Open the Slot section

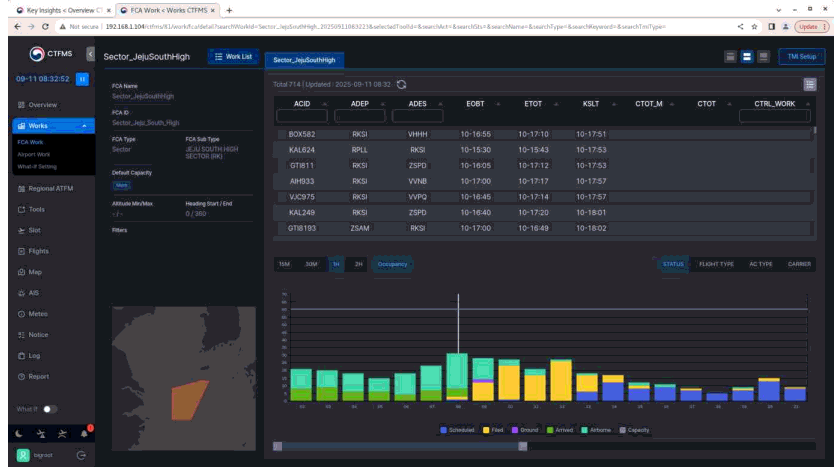(29, 230)
